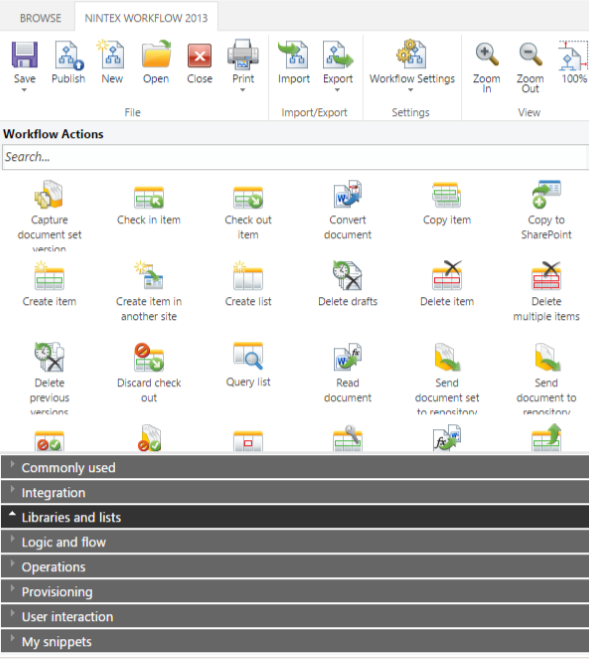
Task: Expand the Integration category
Action: 295,492
